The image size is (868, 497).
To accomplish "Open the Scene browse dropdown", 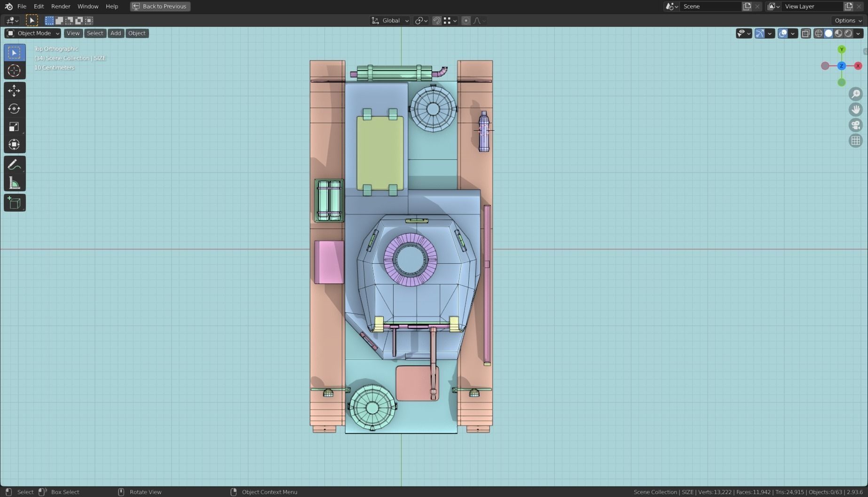I will click(x=671, y=6).
